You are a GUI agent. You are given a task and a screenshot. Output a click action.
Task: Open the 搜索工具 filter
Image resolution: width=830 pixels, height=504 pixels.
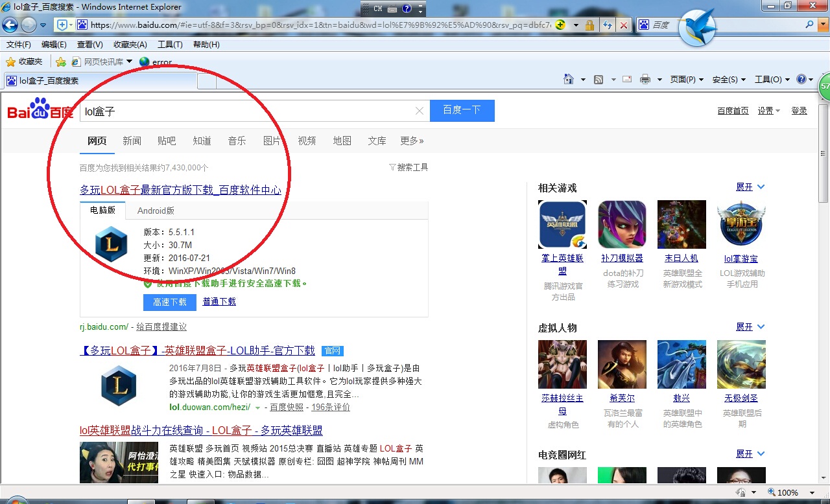point(409,167)
